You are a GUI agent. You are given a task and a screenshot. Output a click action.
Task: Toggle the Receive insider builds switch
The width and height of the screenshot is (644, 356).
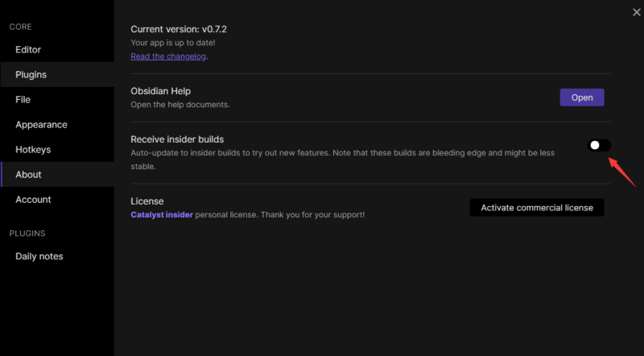[x=599, y=145]
